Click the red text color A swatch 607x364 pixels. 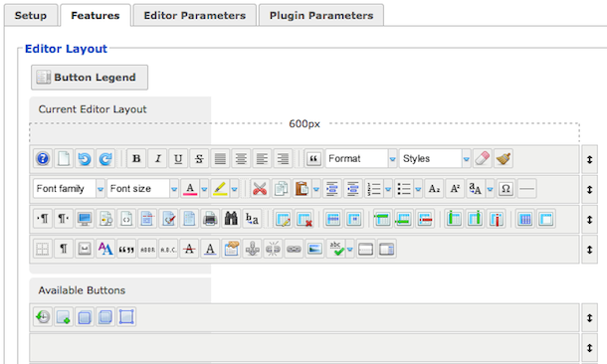click(x=190, y=189)
